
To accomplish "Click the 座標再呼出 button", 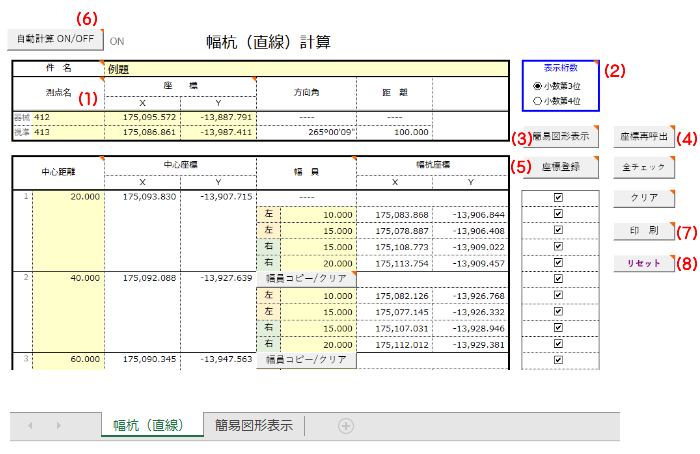I will point(643,137).
